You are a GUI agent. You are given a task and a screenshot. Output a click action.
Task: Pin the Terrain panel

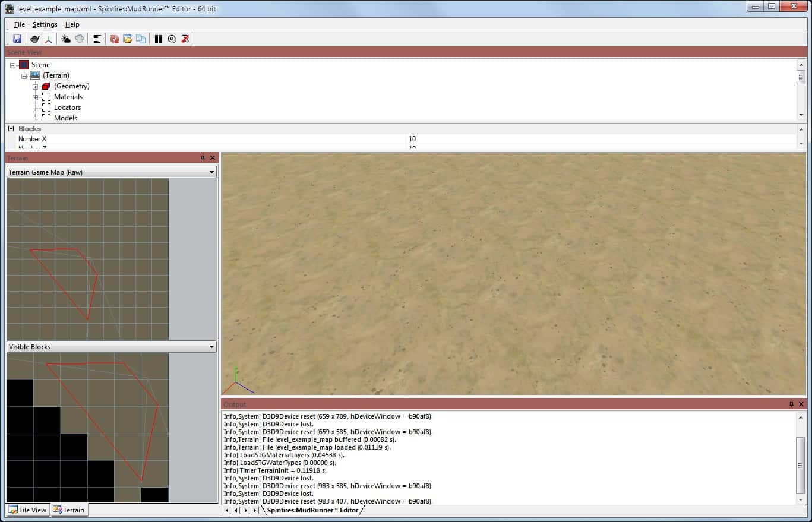[x=203, y=158]
